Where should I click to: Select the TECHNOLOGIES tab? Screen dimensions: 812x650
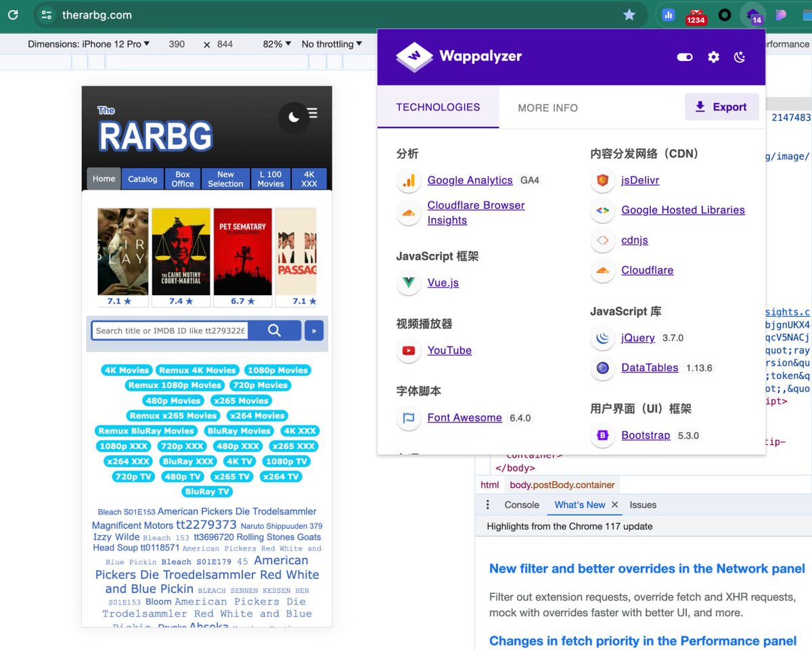pos(438,107)
